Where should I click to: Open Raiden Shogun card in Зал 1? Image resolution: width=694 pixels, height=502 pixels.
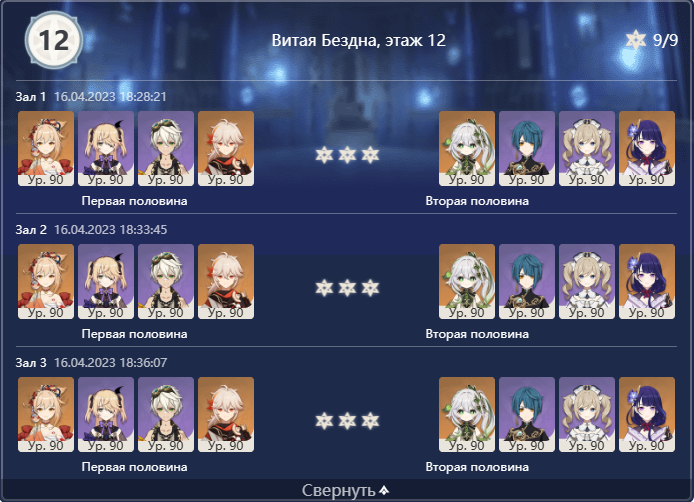click(x=647, y=148)
